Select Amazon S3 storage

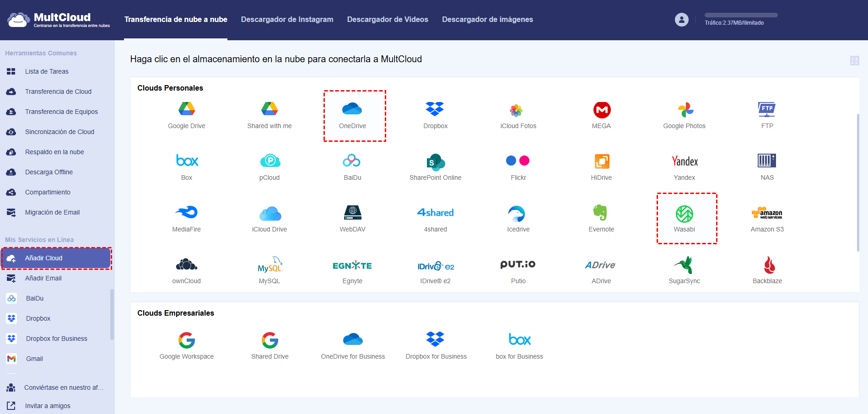(x=767, y=219)
